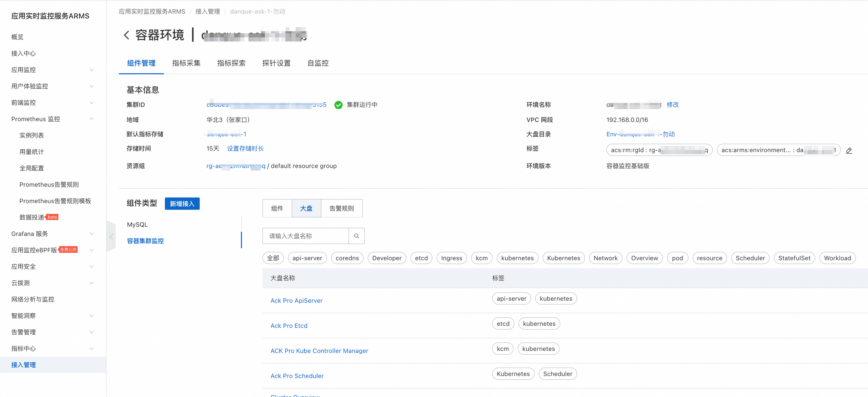Click the 新增接入 button
868x397 pixels.
click(182, 204)
